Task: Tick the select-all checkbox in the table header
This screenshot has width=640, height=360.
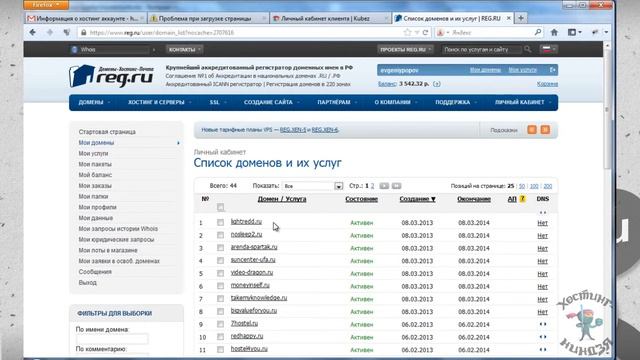Action: point(220,207)
